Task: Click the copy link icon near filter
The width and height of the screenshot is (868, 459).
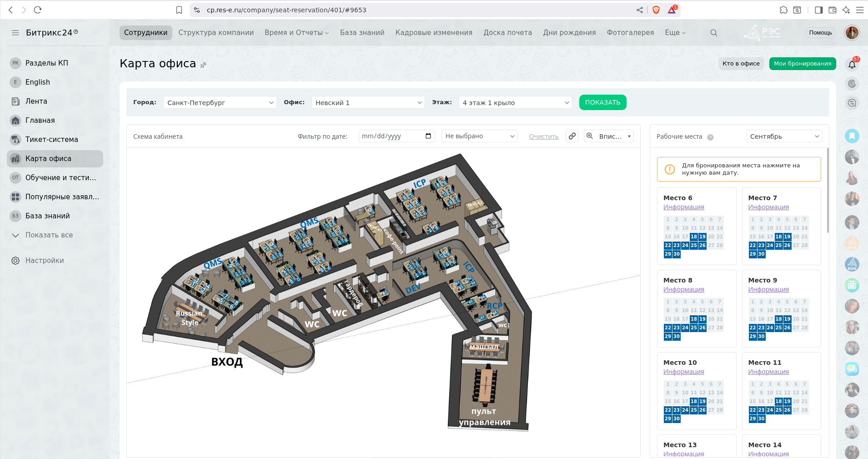Action: (572, 136)
